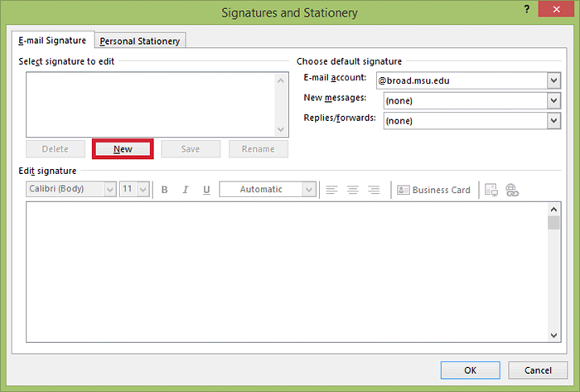
Task: Click inside the signature list box
Action: pos(151,104)
